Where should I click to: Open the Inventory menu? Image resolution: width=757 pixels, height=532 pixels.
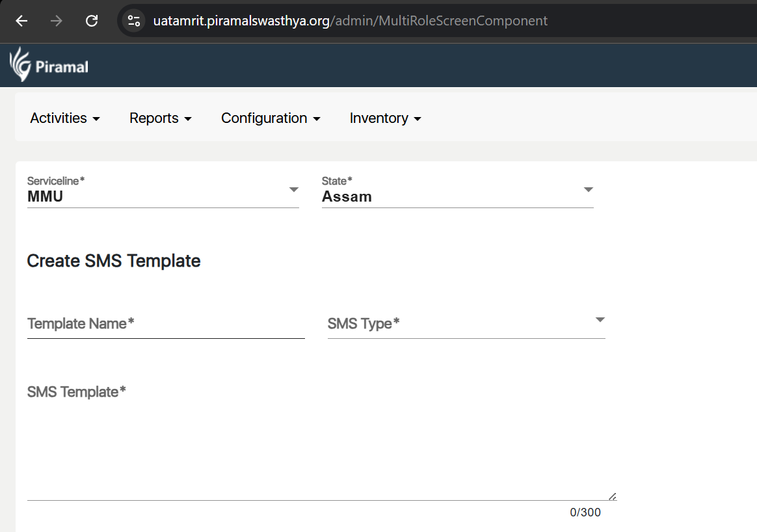[386, 118]
